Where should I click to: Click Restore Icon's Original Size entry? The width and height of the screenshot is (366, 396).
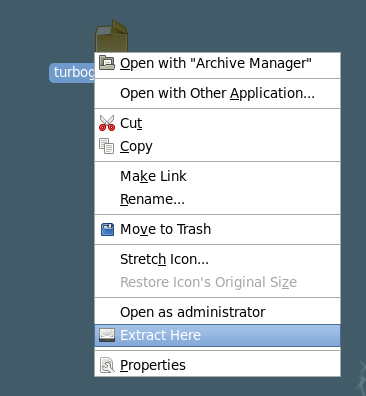(x=217, y=282)
